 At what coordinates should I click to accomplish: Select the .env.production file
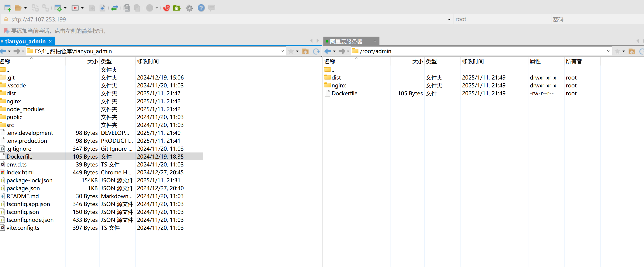26,141
